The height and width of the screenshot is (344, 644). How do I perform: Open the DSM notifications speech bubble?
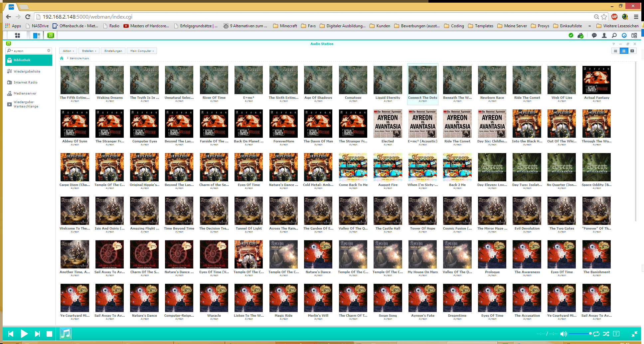point(594,35)
